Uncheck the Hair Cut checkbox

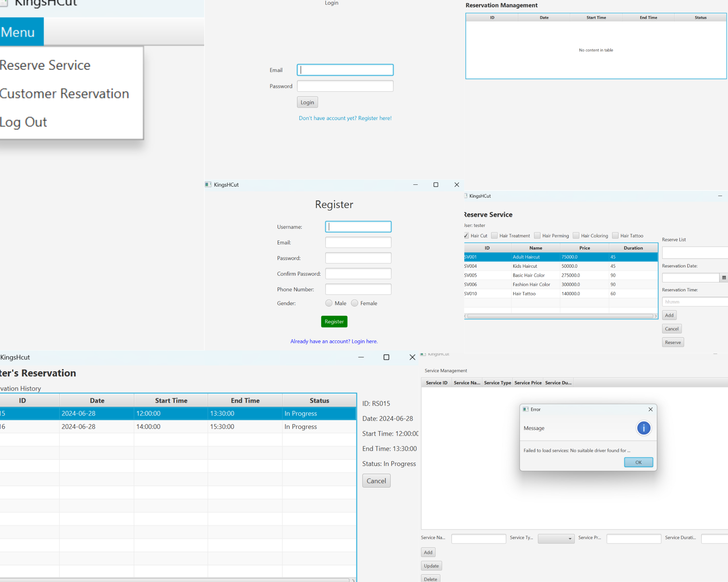pyautogui.click(x=466, y=236)
